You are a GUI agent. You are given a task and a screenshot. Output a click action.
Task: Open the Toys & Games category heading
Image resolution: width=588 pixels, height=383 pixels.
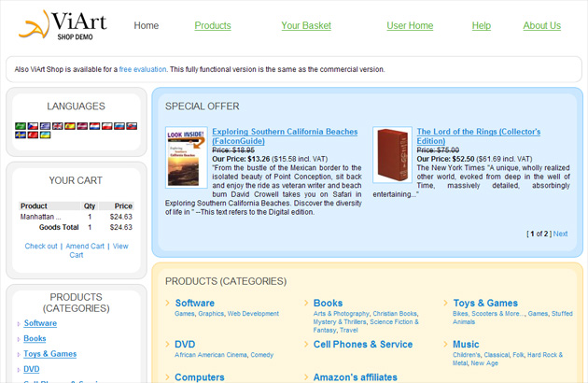pos(485,303)
